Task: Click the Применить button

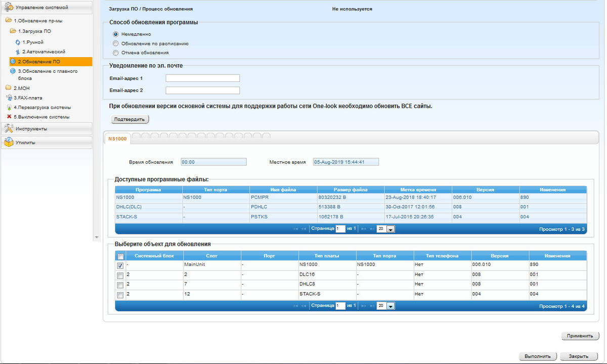Action: 580,336
